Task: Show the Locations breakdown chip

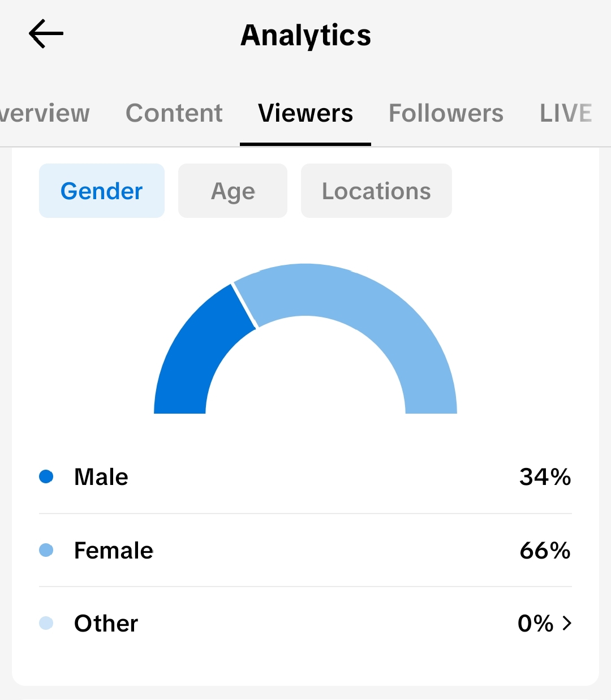Action: [376, 191]
